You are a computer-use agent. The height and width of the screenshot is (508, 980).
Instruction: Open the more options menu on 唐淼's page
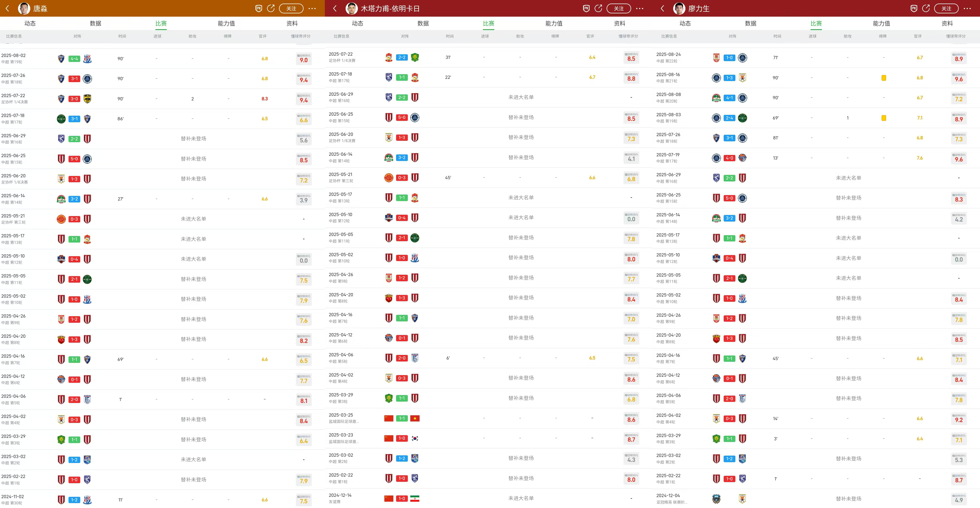pos(312,8)
